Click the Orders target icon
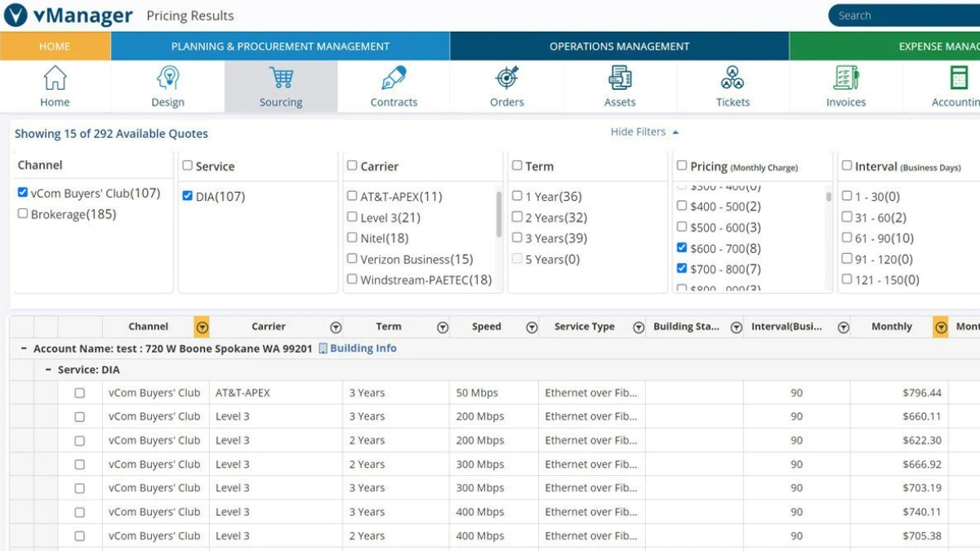 (x=506, y=79)
